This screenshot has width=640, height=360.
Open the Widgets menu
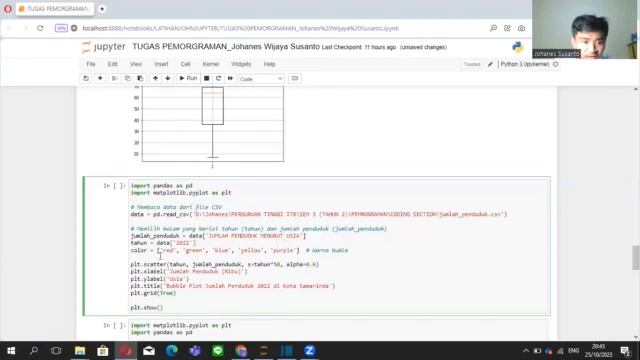[x=241, y=64]
